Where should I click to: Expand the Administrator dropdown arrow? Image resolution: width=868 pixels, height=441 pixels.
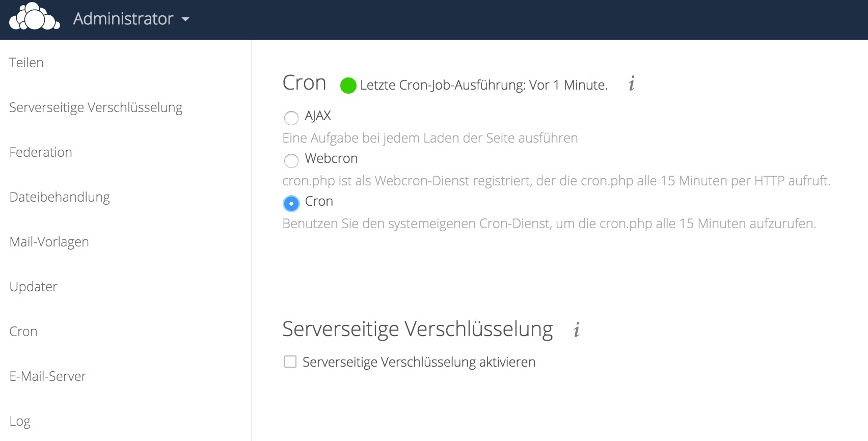[x=185, y=19]
